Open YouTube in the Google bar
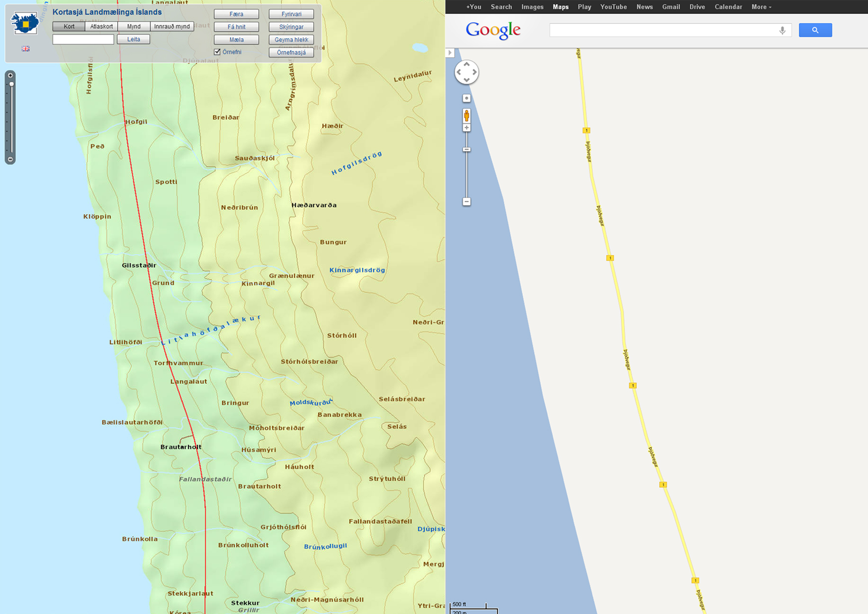This screenshot has height=614, width=868. (x=614, y=7)
